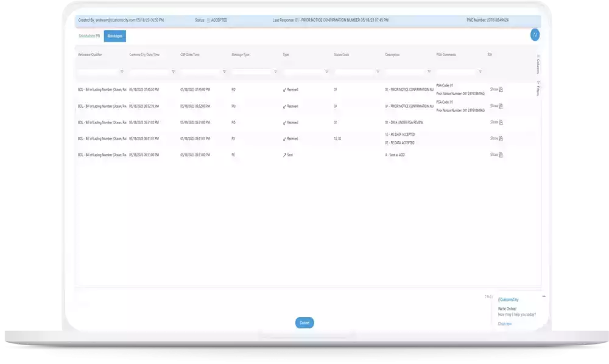Viewport: 609px width, 364px height.
Task: Click Chat now in chat widget
Action: (504, 324)
